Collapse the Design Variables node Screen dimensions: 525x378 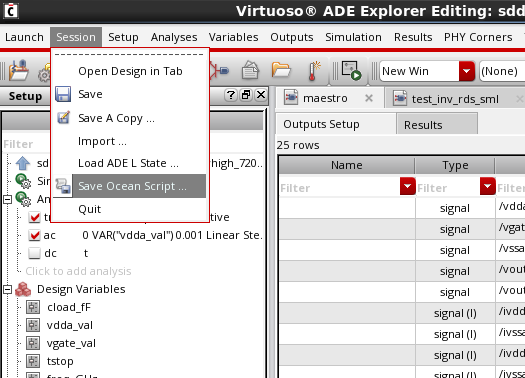pyautogui.click(x=7, y=289)
